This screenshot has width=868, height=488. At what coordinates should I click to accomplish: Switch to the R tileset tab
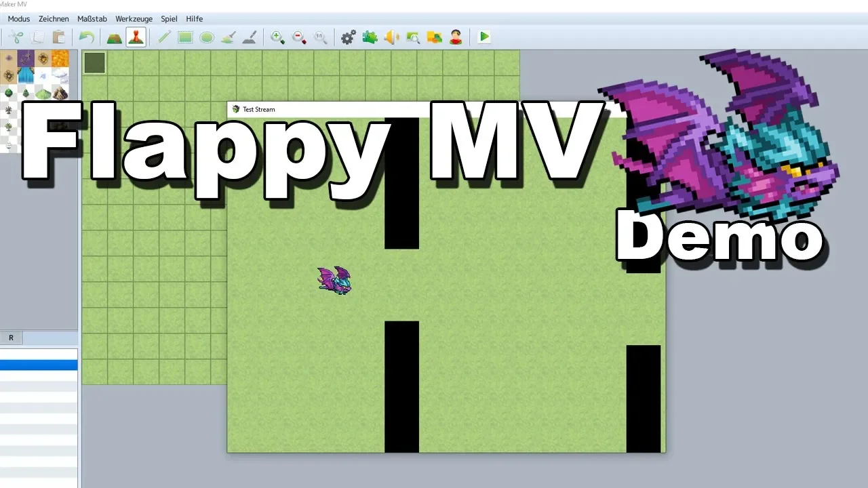(x=11, y=338)
